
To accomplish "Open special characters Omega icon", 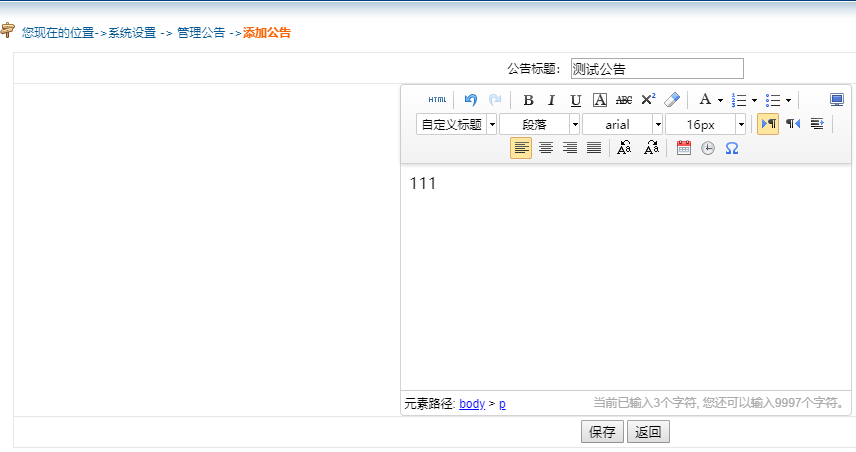I will [x=732, y=148].
